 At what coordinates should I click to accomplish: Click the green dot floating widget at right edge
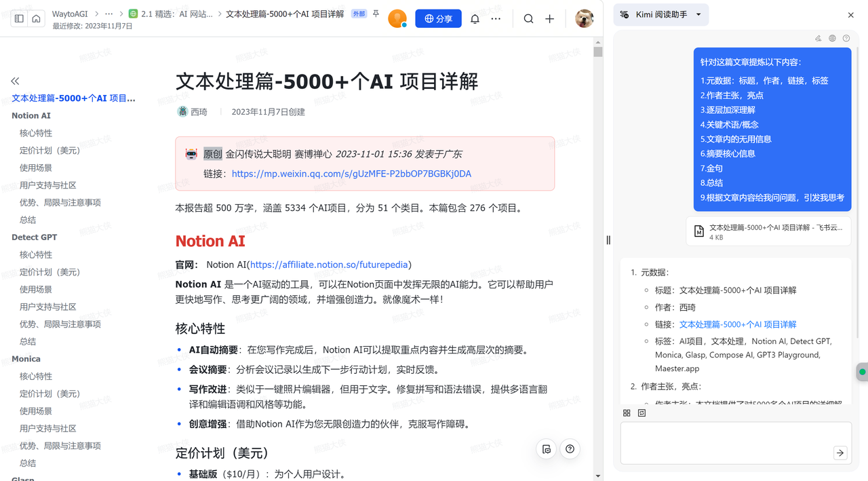(863, 372)
